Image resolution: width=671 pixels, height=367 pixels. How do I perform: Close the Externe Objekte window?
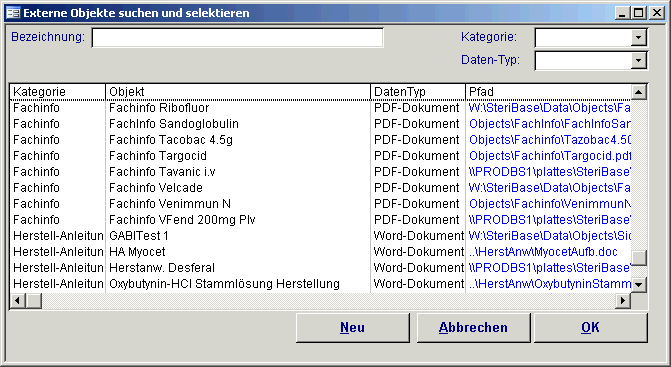(656, 13)
